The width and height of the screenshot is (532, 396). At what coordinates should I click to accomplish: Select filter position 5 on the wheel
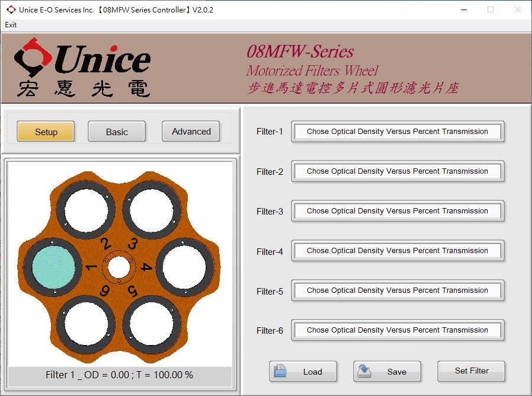tap(152, 324)
